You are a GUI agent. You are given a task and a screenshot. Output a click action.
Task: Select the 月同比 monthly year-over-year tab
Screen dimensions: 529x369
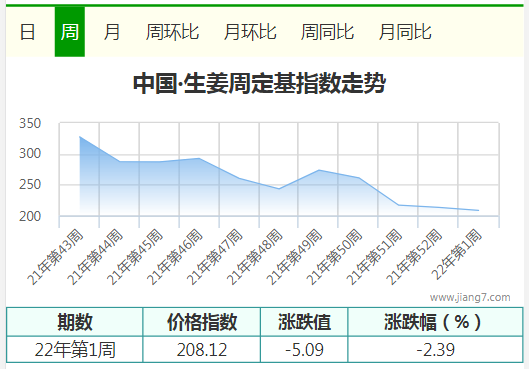405,32
